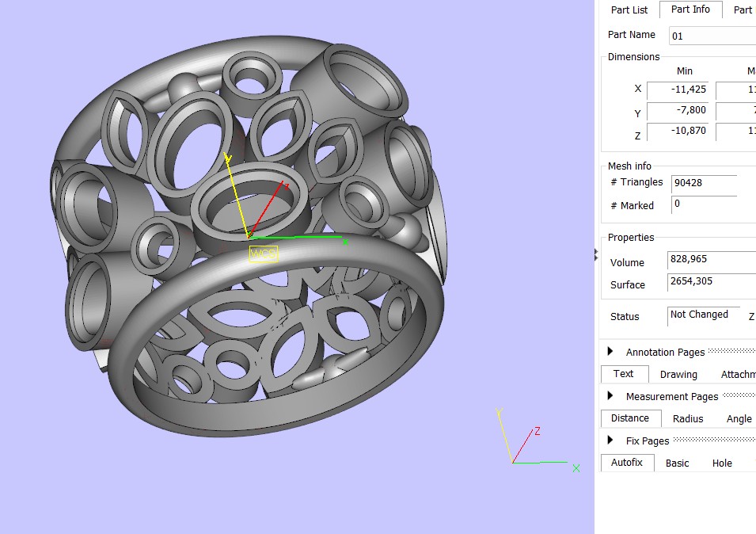Open the Angle measurement tab
Screen dimensions: 756x534
click(739, 418)
